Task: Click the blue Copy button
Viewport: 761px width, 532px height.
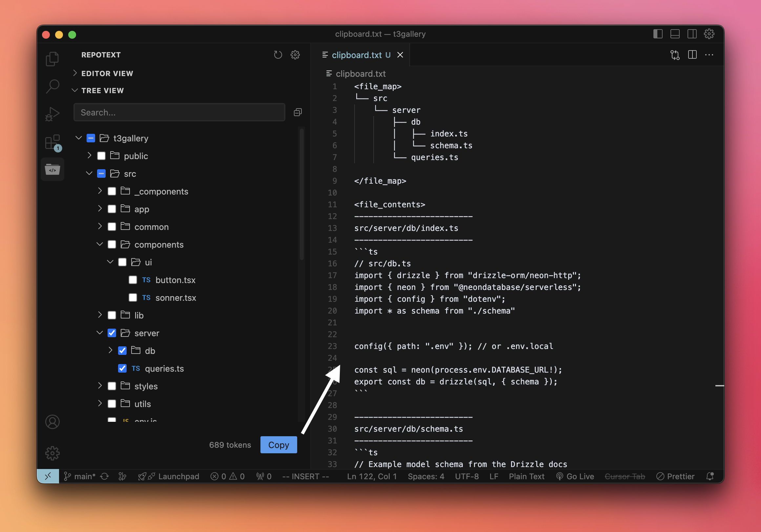Action: pos(278,445)
